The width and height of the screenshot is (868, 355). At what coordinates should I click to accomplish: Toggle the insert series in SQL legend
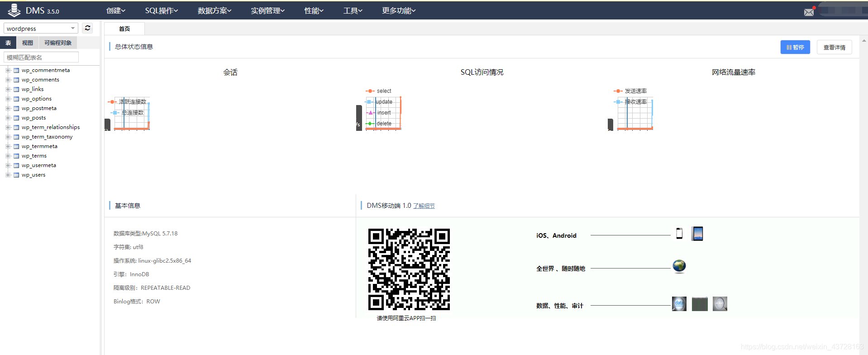[379, 113]
